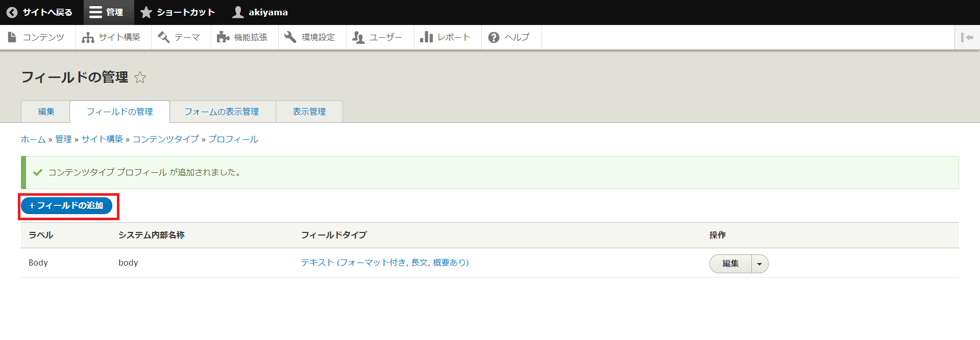Click the コンテンツタイプ breadcrumb link
Viewport: 980px width, 340px height.
[165, 139]
